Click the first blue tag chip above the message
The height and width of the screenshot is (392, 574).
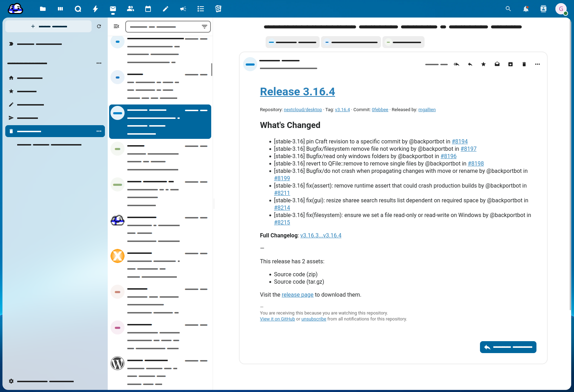point(293,42)
